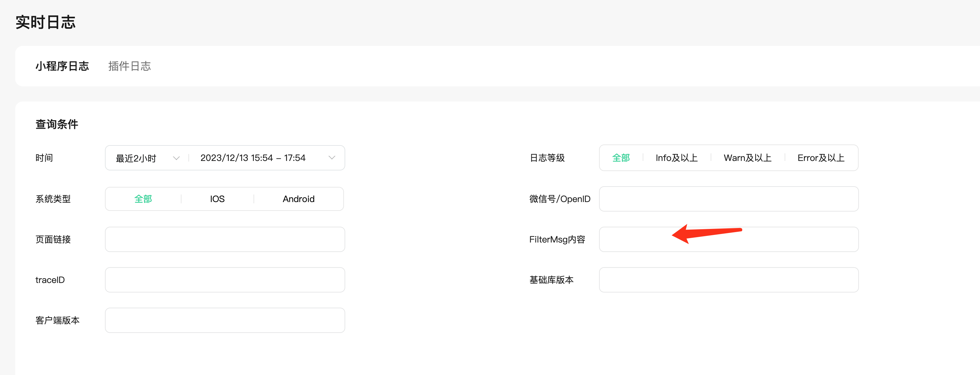Switch to 插件日志 tab
Screen dimensions: 980x375
[x=129, y=66]
